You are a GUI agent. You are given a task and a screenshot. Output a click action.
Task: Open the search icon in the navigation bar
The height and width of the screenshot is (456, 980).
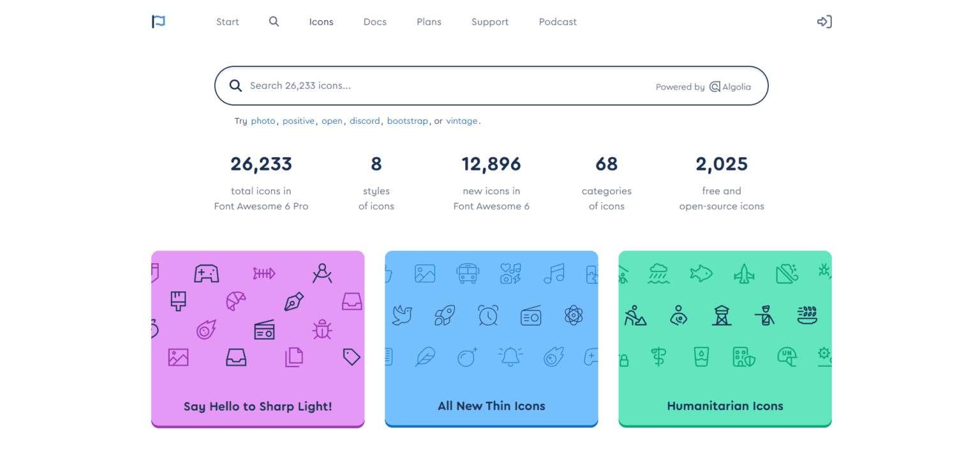coord(274,21)
